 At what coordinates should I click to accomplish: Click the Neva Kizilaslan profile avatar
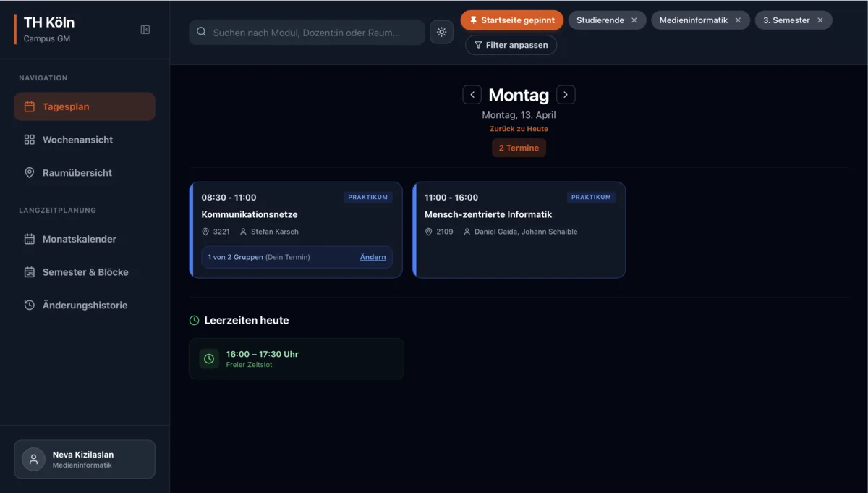pos(33,460)
